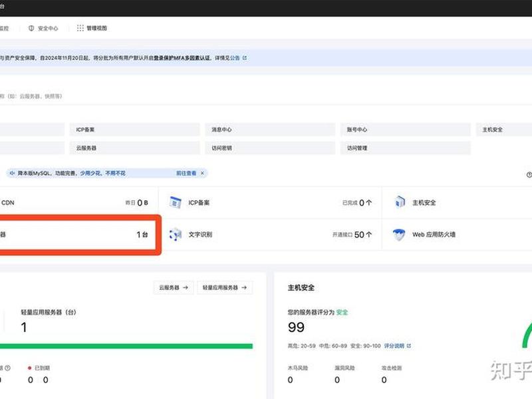Image resolution: width=532 pixels, height=399 pixels.
Task: Click the 攻击检测 count
Action: point(384,380)
